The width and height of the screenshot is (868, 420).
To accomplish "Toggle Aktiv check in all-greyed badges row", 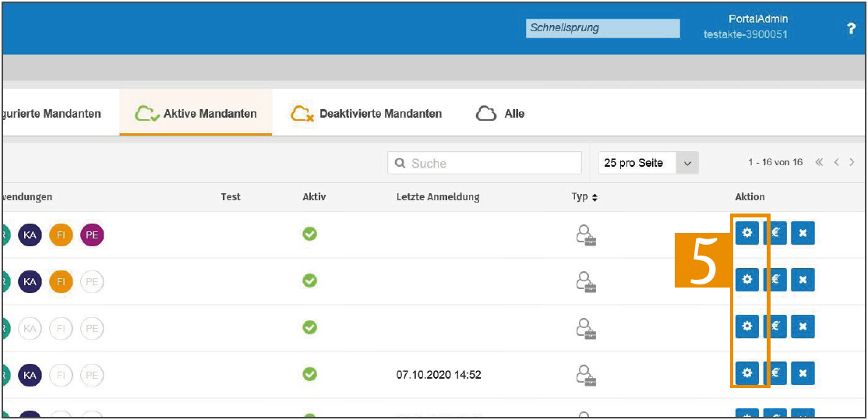I will 310,327.
